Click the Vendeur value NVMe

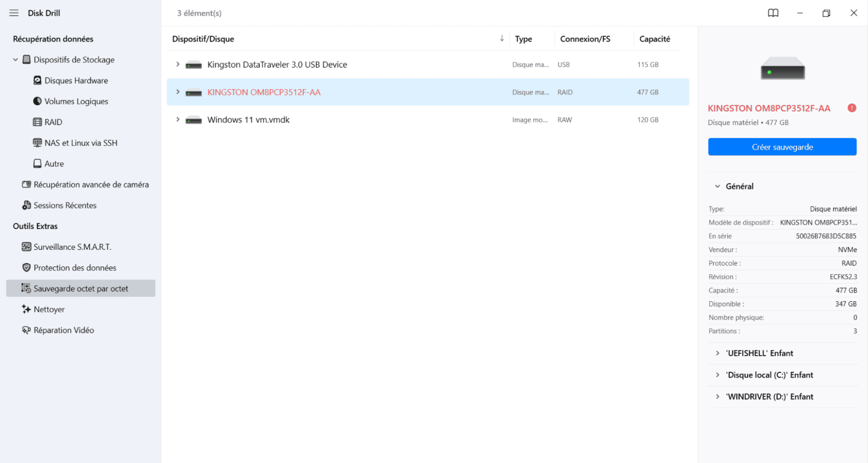[848, 249]
